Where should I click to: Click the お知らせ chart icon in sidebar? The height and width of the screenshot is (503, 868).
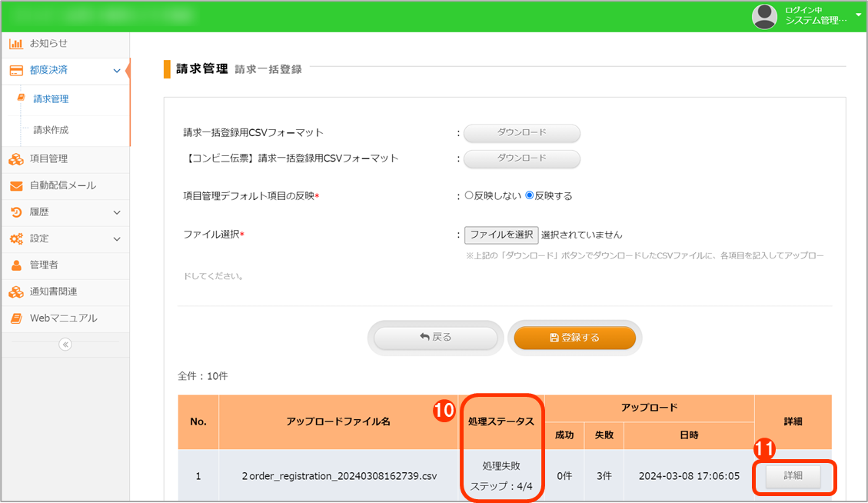point(15,44)
